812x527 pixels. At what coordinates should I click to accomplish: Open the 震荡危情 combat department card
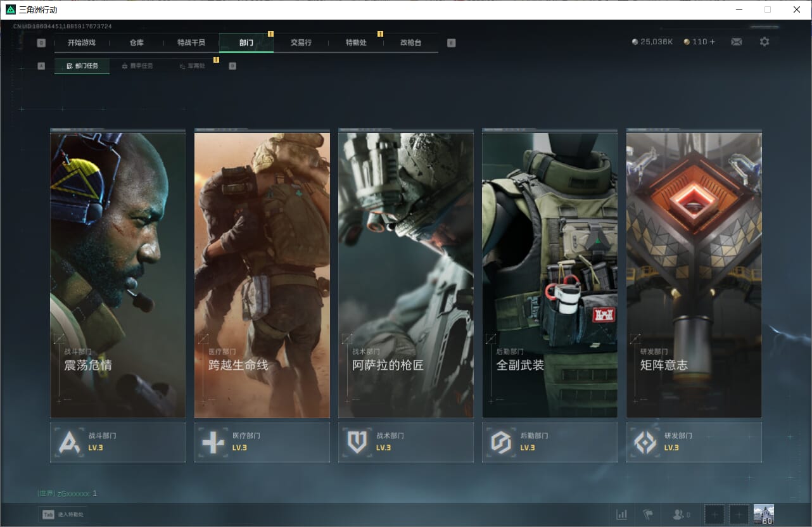[x=118, y=275]
